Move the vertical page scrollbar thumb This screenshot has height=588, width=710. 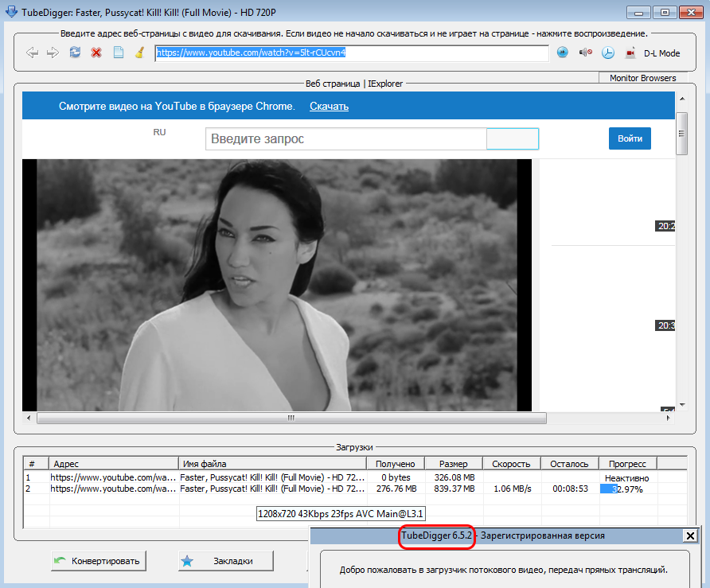681,134
